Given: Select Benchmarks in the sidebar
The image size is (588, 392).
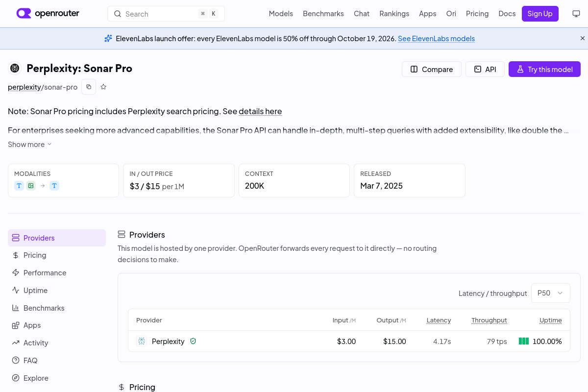Looking at the screenshot, I should 57,308.
